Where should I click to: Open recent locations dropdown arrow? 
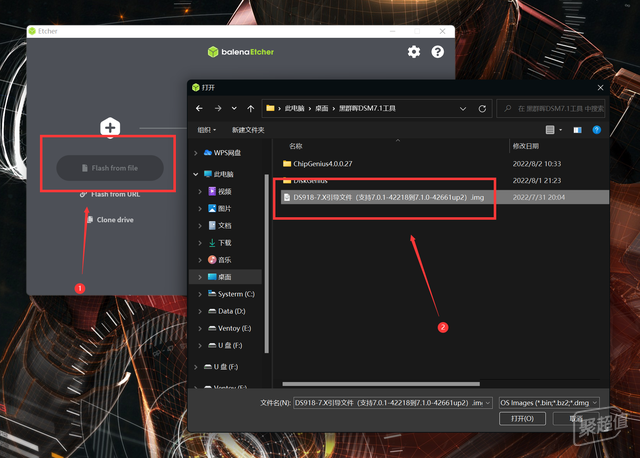click(234, 108)
